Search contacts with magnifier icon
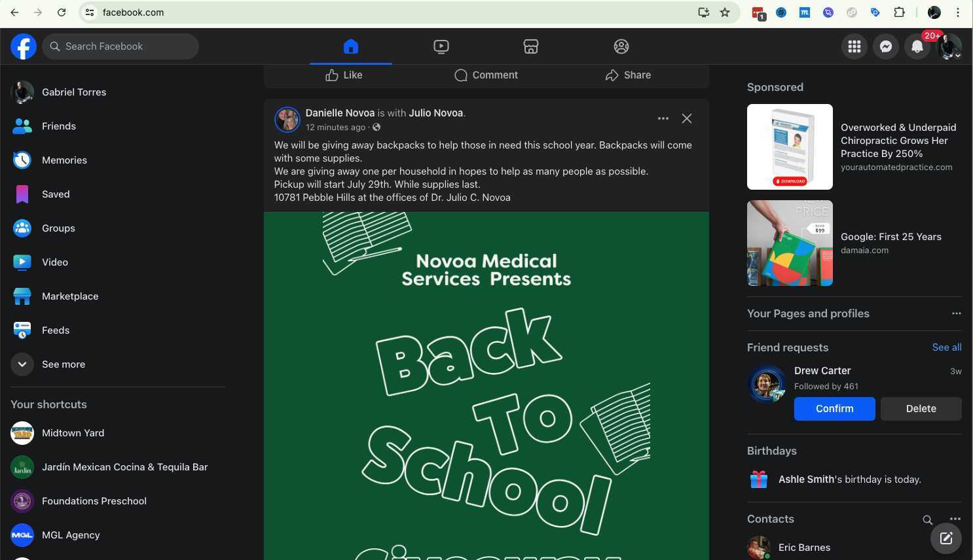 pos(928,520)
